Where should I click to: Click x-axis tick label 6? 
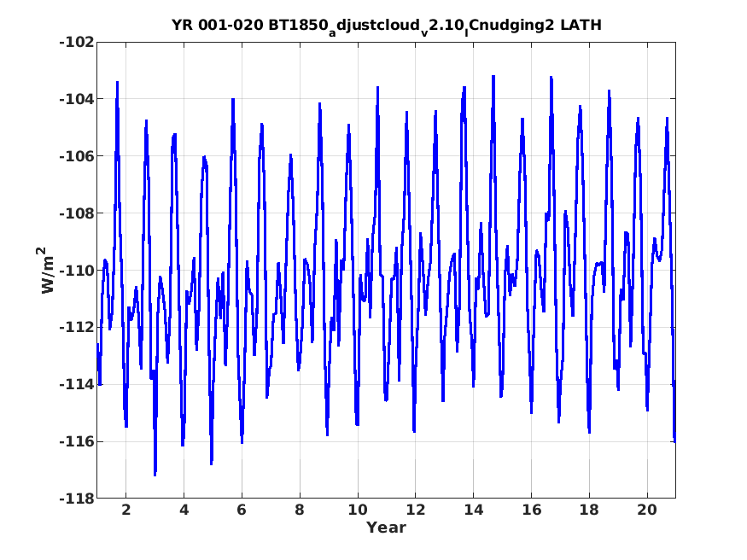(242, 510)
